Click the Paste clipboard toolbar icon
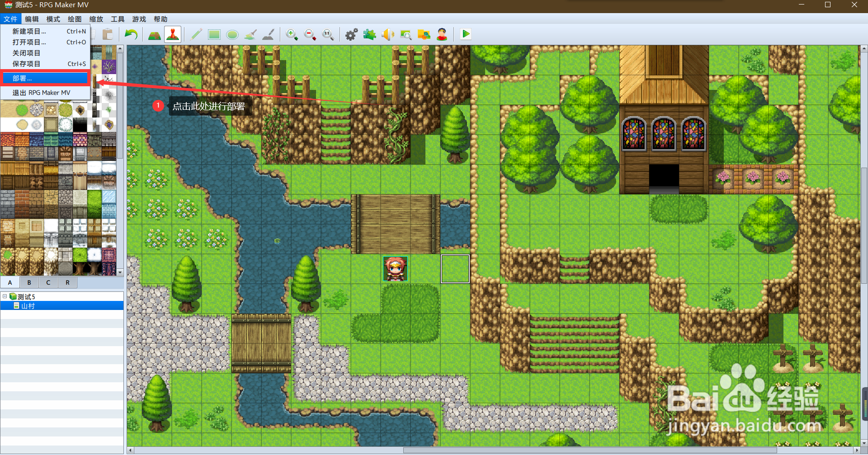 tap(108, 34)
